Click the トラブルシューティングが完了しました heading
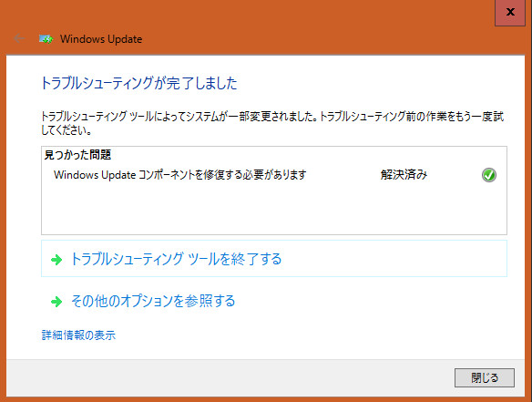Viewport: 532px width, 402px height. pos(138,83)
